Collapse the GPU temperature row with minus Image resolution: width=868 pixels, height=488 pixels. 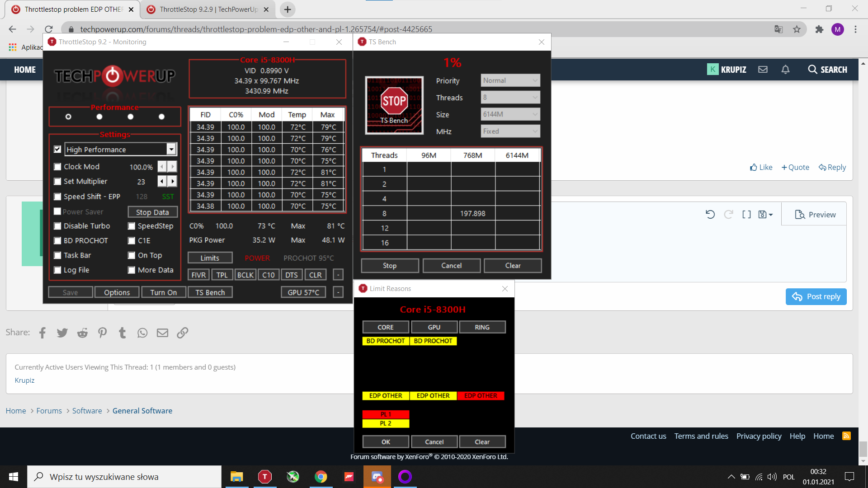338,292
